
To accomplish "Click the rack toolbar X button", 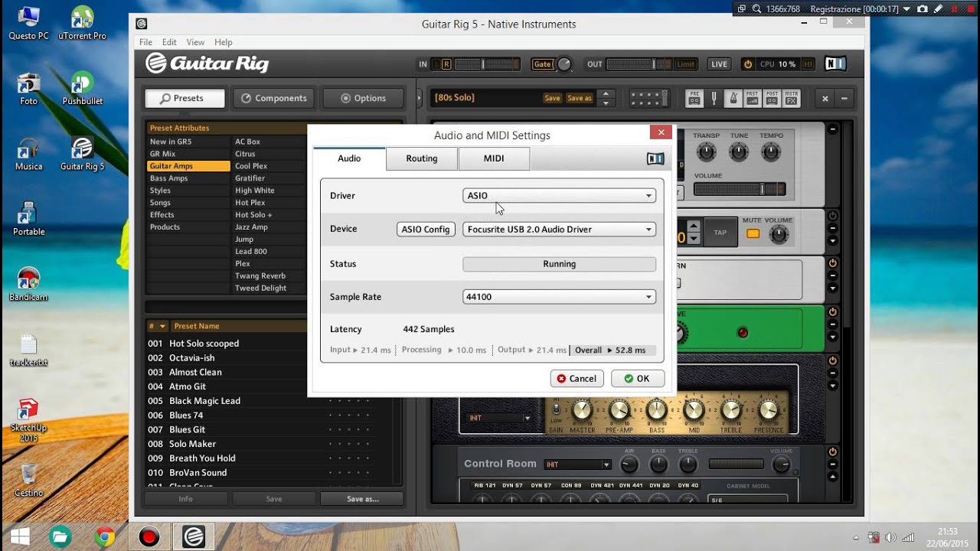I will coord(825,98).
